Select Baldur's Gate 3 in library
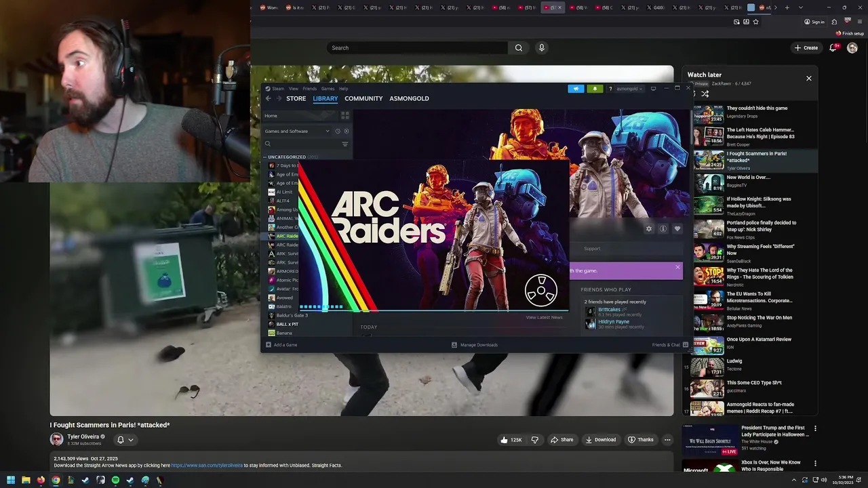This screenshot has width=868, height=488. click(292, 315)
